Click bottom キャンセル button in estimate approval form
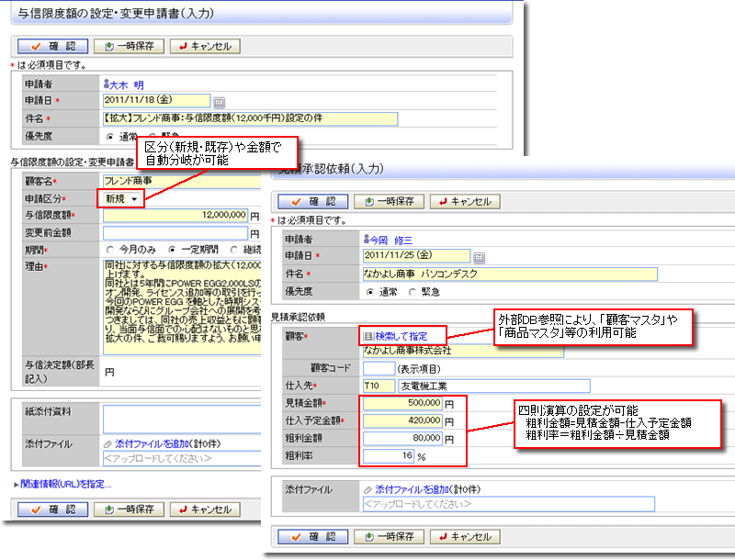This screenshot has width=735, height=560. [x=465, y=536]
